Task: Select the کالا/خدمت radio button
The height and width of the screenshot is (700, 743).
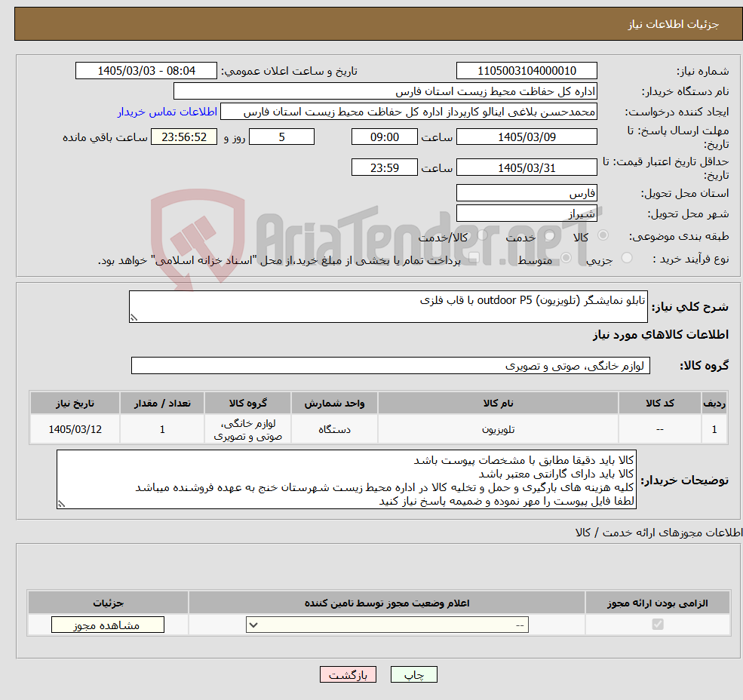Action: [x=482, y=235]
